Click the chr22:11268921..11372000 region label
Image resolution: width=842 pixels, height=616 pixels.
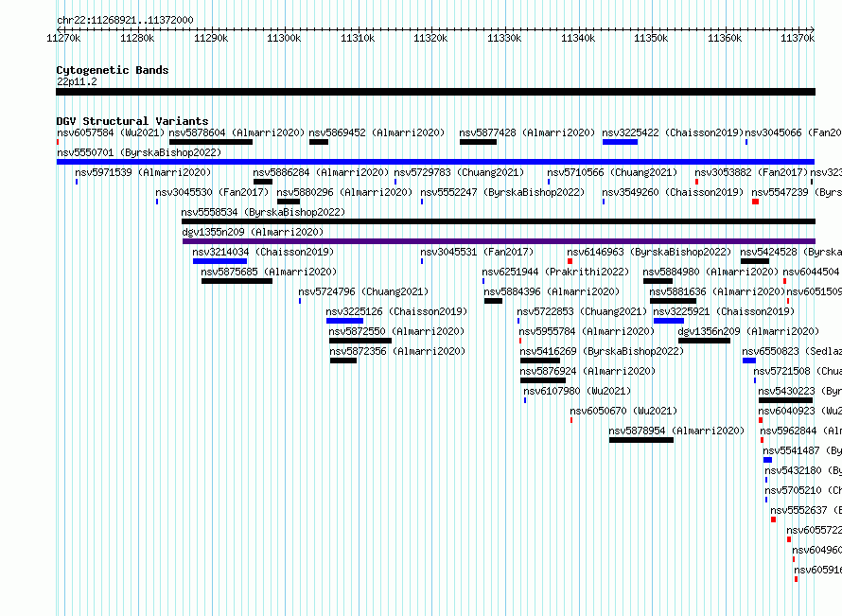[x=125, y=20]
